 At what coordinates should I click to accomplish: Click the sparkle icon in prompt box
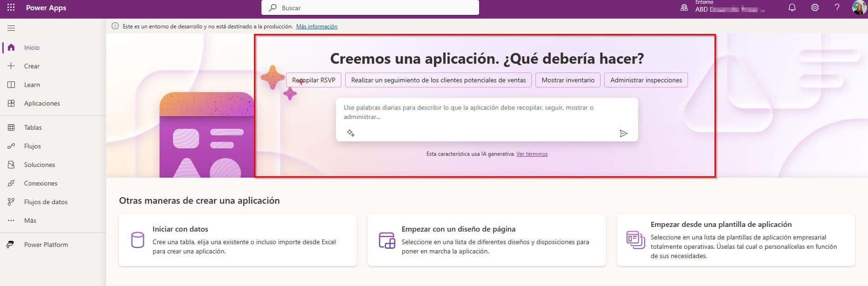pos(351,133)
